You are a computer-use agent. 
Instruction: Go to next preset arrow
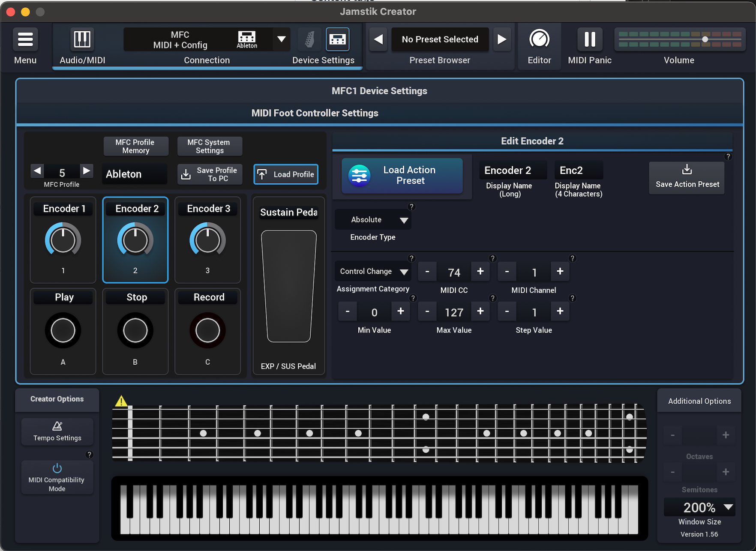(502, 39)
